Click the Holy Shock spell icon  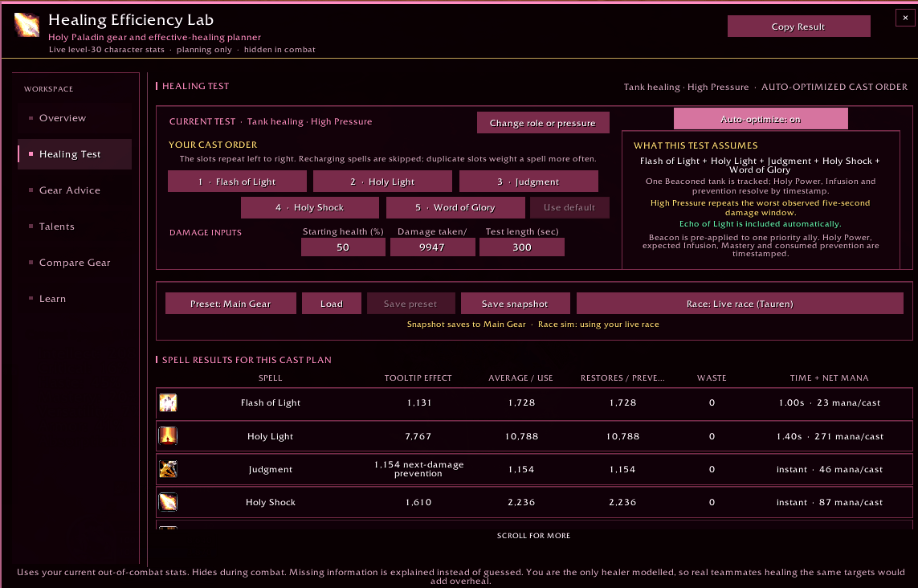[x=168, y=502]
